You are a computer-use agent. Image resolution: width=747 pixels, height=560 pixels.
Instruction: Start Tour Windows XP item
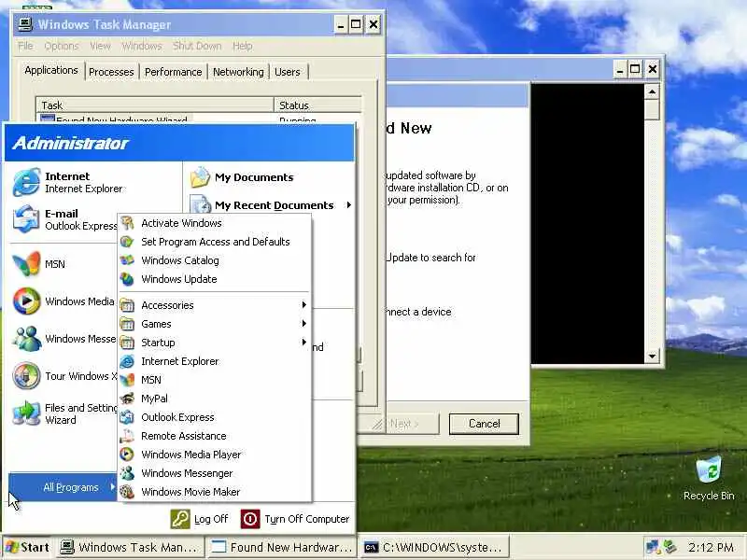pos(64,376)
